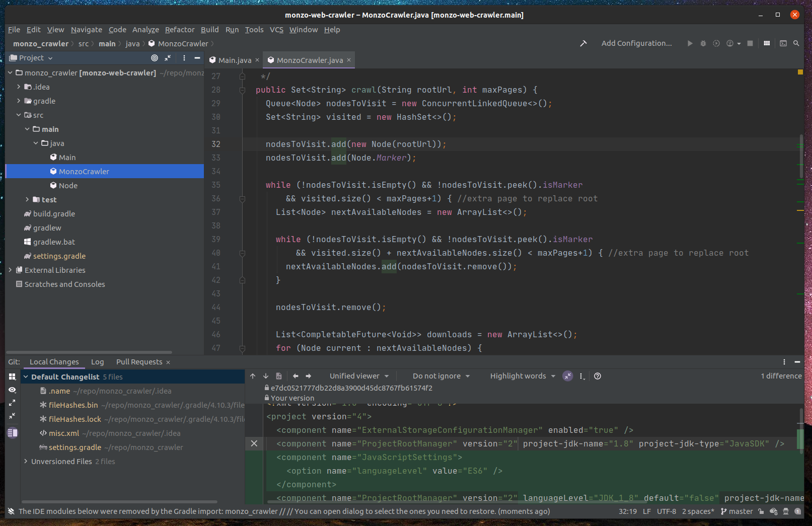This screenshot has height=526, width=812.
Task: Open the Project view selector dropdown
Action: coord(31,58)
